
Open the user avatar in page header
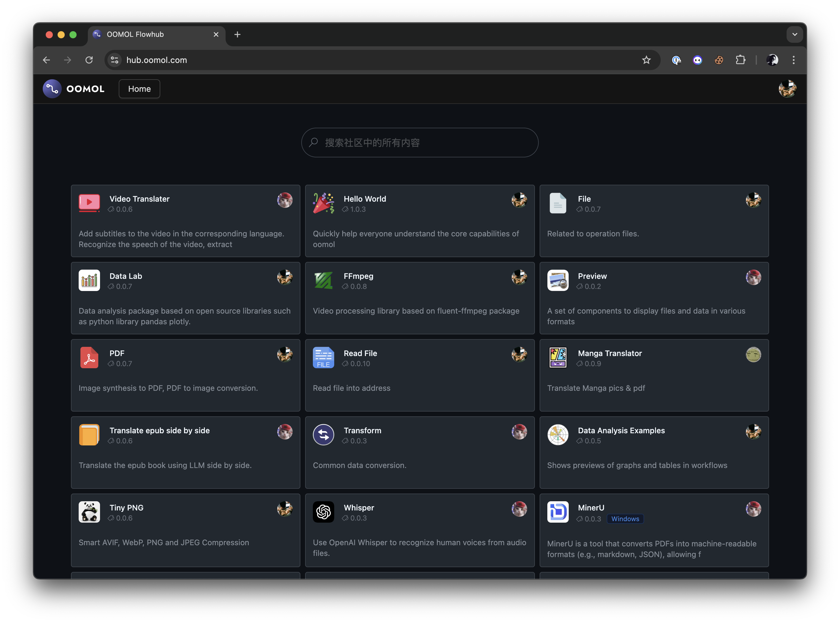(x=787, y=89)
